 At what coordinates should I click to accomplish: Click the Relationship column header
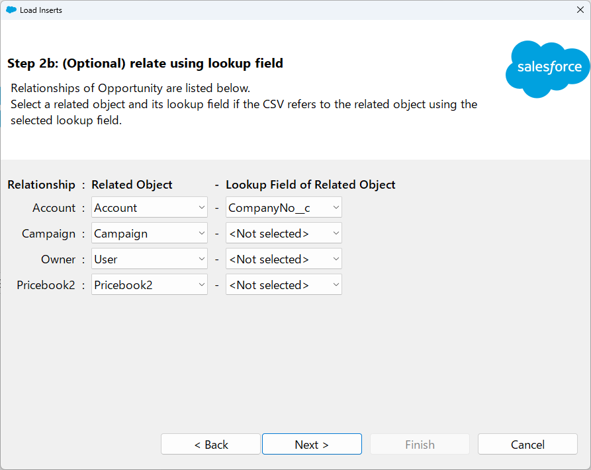tap(41, 185)
